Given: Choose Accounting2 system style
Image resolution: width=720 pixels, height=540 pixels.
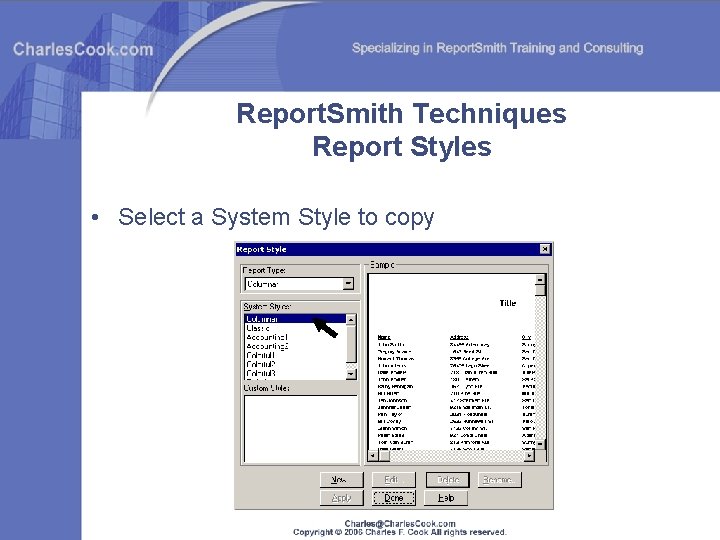Looking at the screenshot, I should (x=295, y=346).
